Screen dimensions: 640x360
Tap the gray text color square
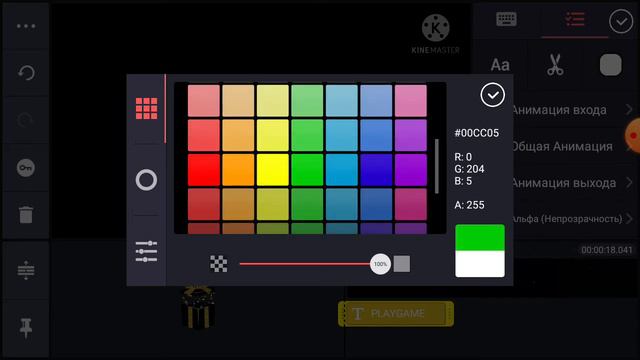tap(611, 65)
